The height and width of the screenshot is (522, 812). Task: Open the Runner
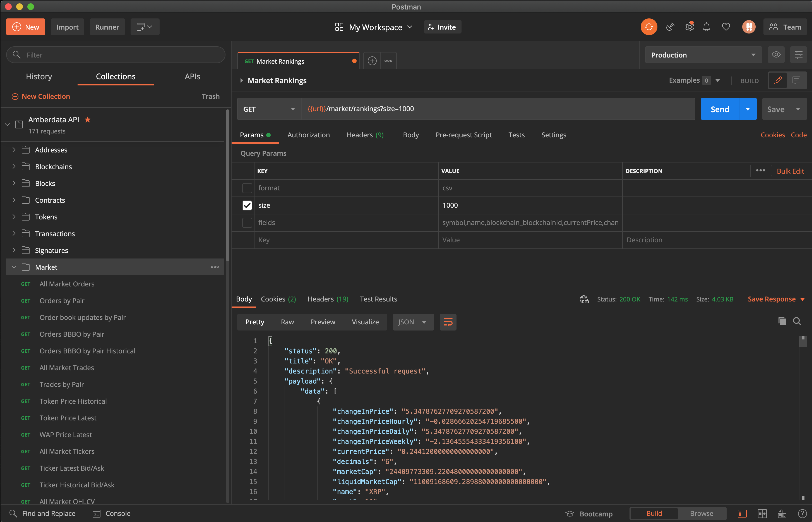[x=107, y=27]
